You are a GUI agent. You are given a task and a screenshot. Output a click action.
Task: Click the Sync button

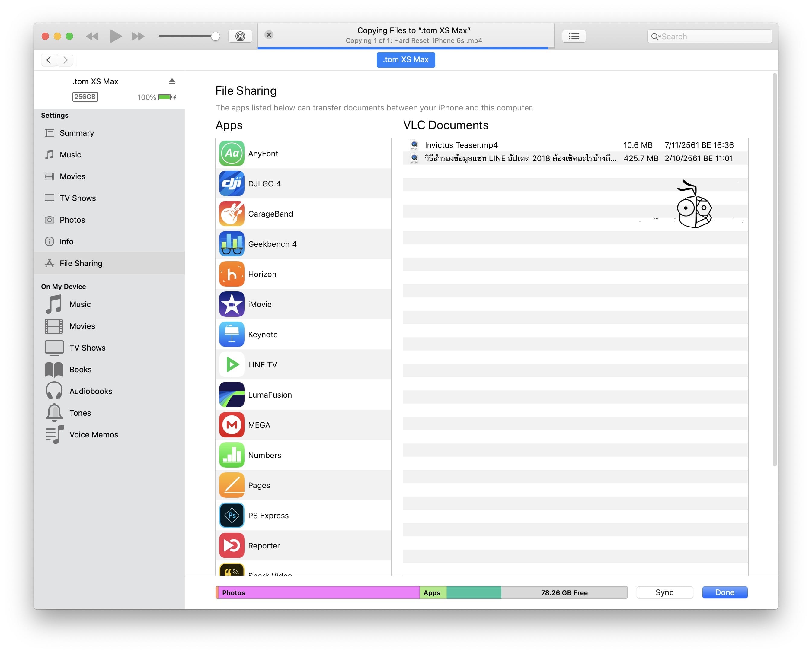pos(664,592)
